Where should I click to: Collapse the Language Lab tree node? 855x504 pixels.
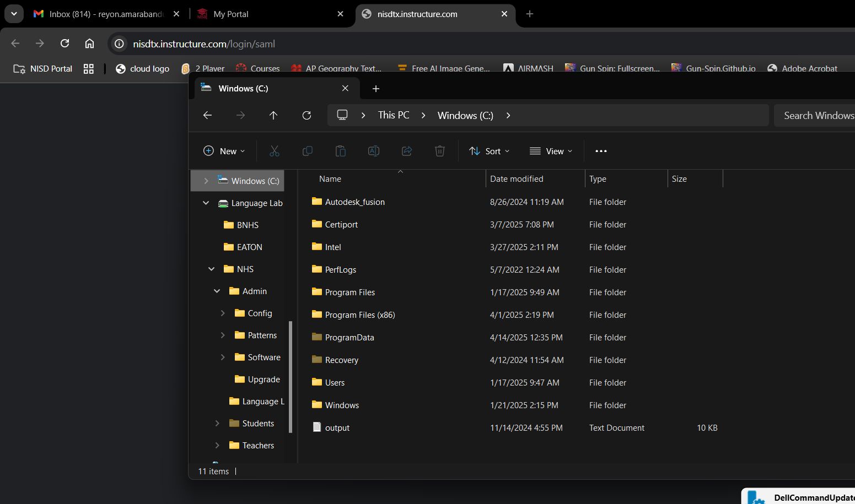206,203
